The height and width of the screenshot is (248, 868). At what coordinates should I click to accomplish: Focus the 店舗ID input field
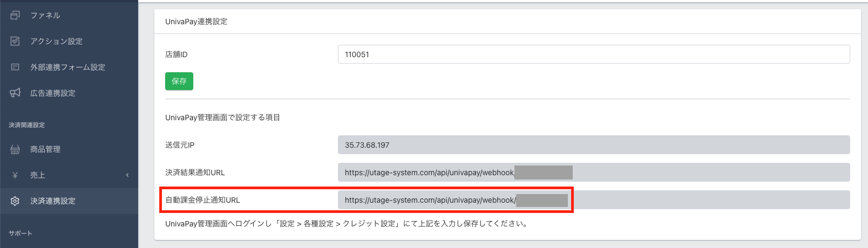pyautogui.click(x=593, y=54)
